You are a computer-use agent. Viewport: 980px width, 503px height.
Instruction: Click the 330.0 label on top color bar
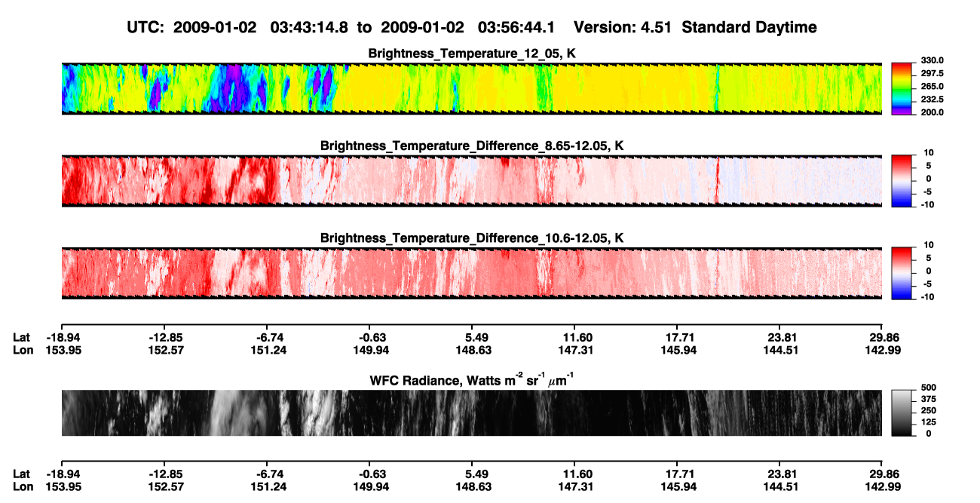[x=926, y=61]
